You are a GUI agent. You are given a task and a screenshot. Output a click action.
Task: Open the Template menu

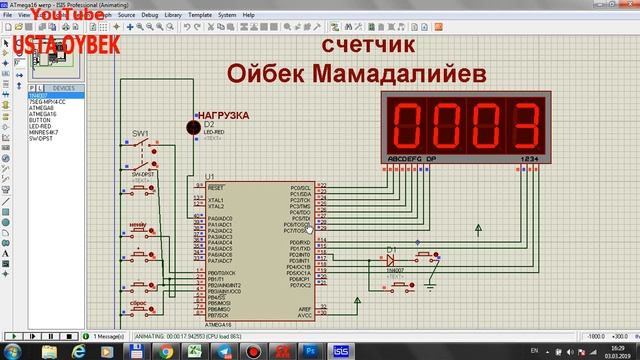click(200, 15)
